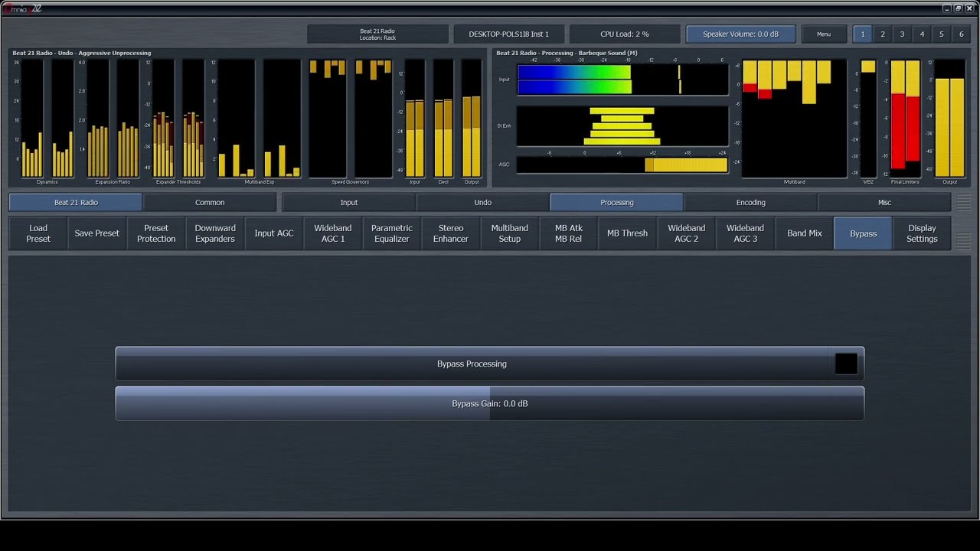The image size is (980, 551).
Task: Click the second-row tab grip handle
Action: click(x=963, y=241)
